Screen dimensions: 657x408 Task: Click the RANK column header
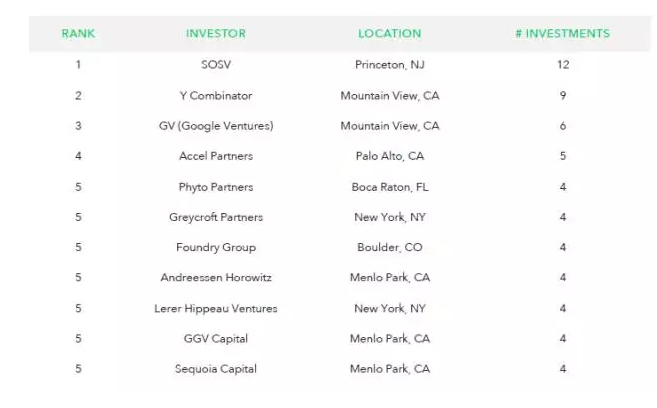[78, 34]
